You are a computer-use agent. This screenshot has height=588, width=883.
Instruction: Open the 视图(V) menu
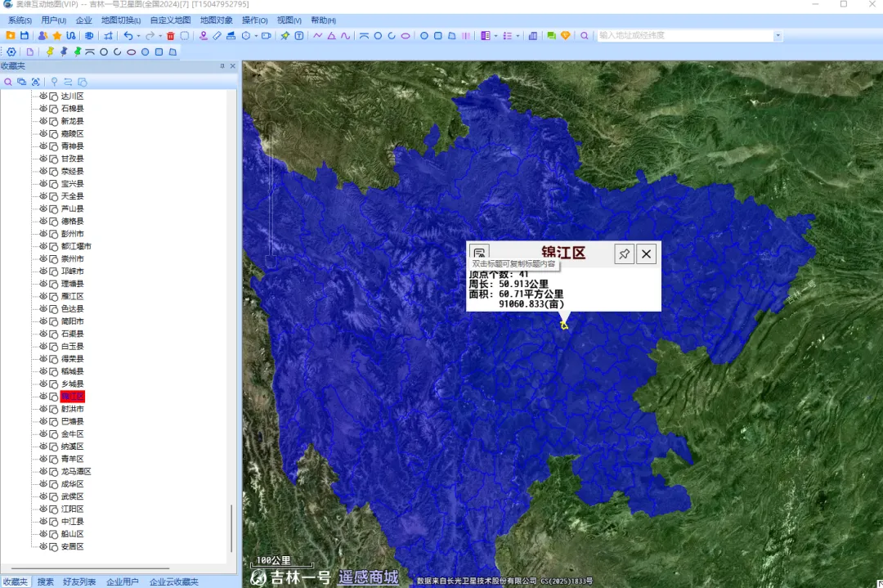click(x=289, y=20)
